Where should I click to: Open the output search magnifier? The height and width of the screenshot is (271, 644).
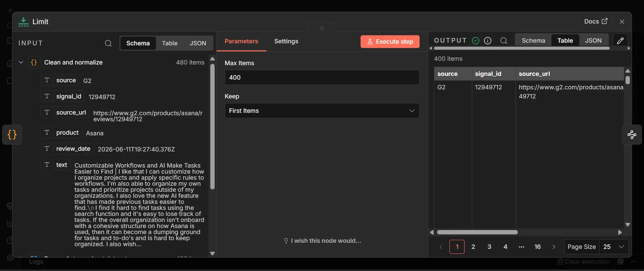pos(504,41)
